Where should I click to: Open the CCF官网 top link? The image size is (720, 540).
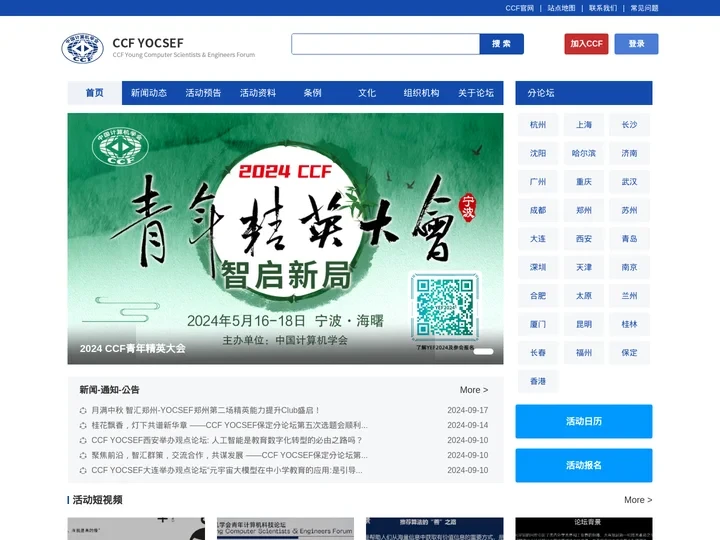click(x=520, y=8)
